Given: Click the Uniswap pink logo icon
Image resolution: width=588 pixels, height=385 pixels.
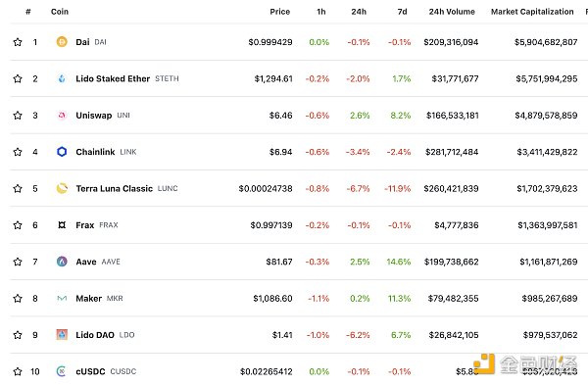Looking at the screenshot, I should click(x=62, y=115).
